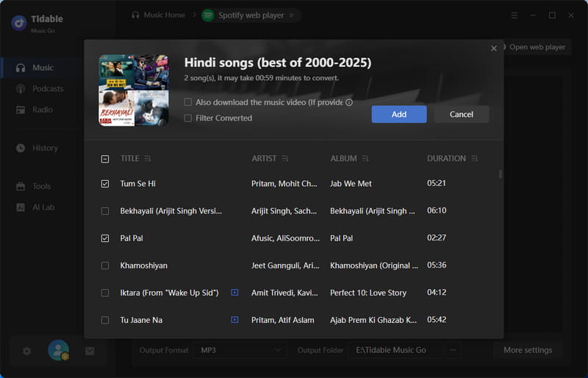
Task: Click the TITLE column header
Action: (x=130, y=159)
